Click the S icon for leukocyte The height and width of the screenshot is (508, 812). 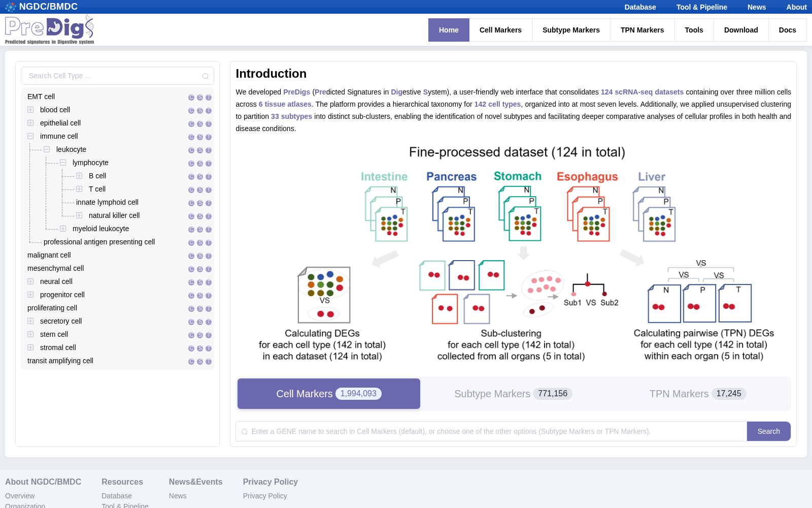pos(200,150)
